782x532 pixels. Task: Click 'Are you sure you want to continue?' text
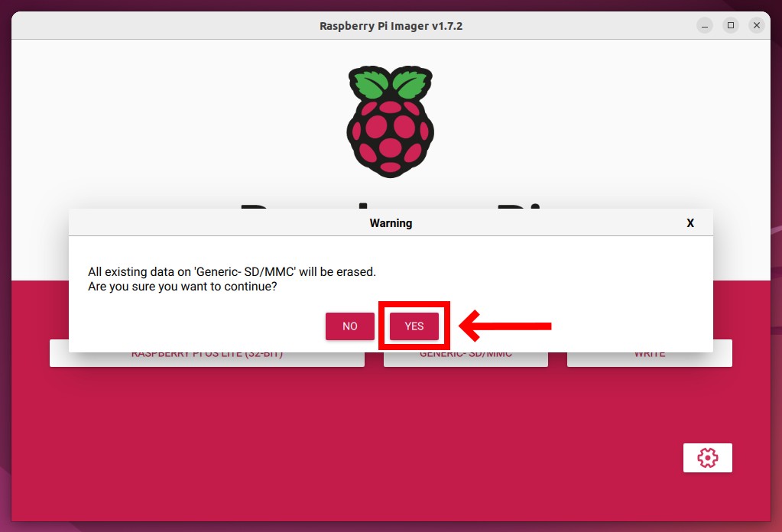182,287
